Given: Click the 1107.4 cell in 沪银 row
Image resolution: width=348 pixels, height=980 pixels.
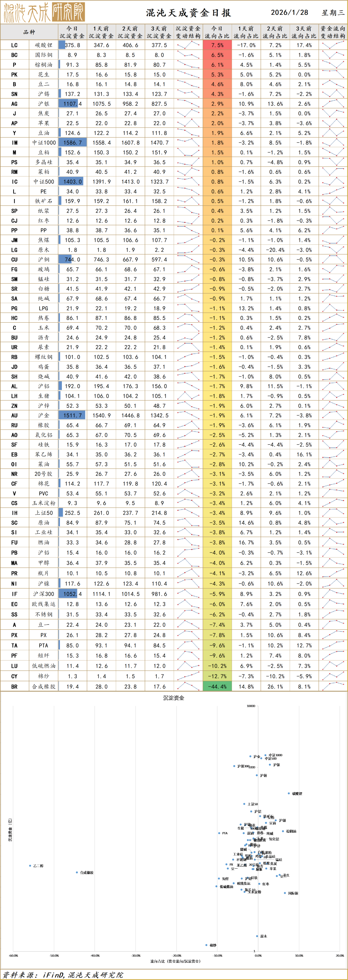Looking at the screenshot, I should point(72,103).
